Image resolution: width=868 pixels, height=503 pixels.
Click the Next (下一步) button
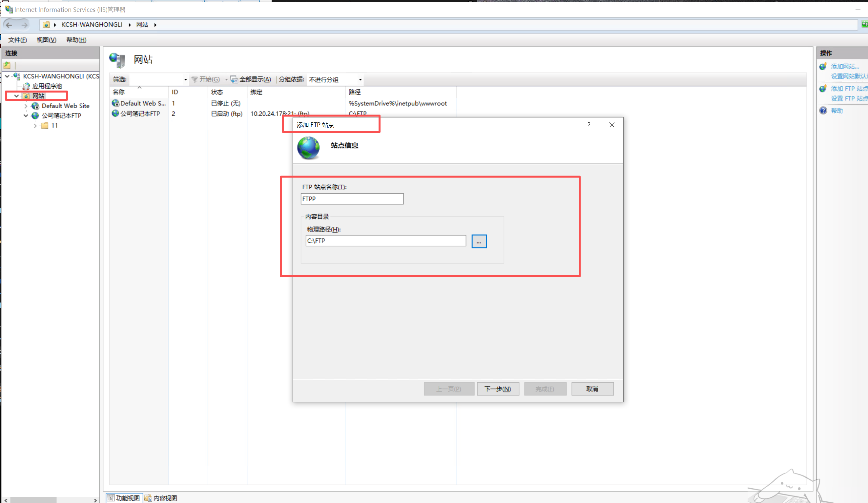(x=498, y=389)
